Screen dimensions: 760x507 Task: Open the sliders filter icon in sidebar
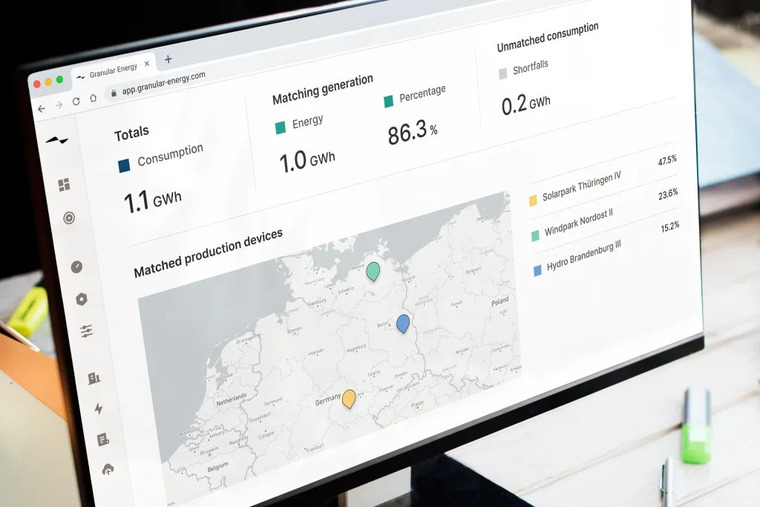coord(87,331)
